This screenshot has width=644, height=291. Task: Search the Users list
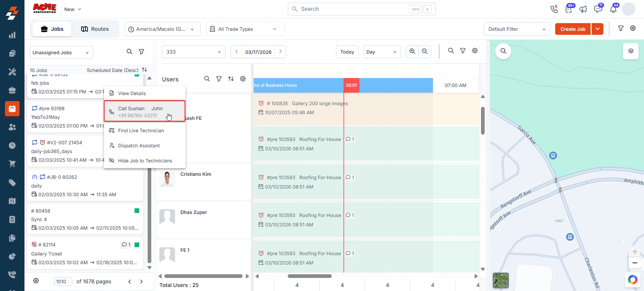(207, 79)
